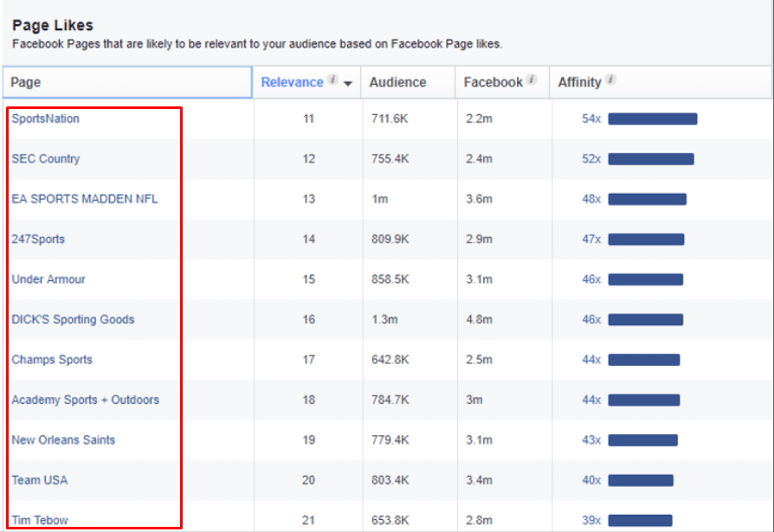The height and width of the screenshot is (532, 774).
Task: Open Academy Sports + Outdoors page link
Action: click(86, 400)
